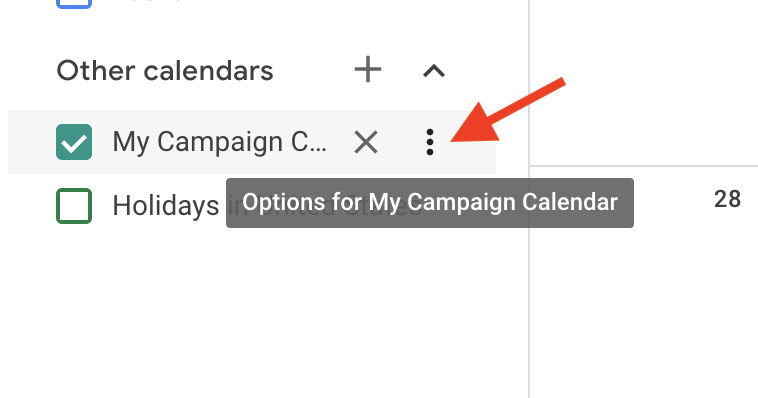Click the highlighted My Campaign Calendar row background
Viewport: 758px width, 398px height.
pyautogui.click(x=252, y=142)
